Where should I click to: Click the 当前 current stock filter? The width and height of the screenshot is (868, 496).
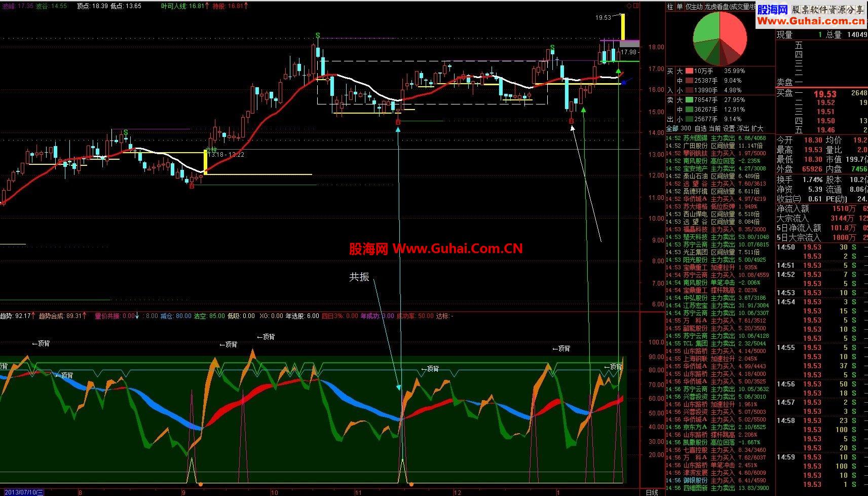point(714,129)
